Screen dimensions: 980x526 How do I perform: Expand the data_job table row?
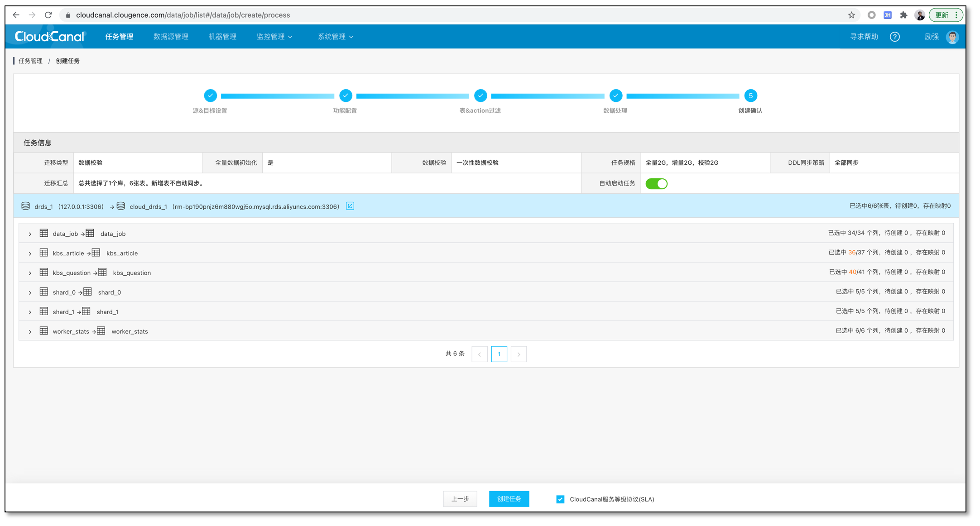[x=30, y=234]
